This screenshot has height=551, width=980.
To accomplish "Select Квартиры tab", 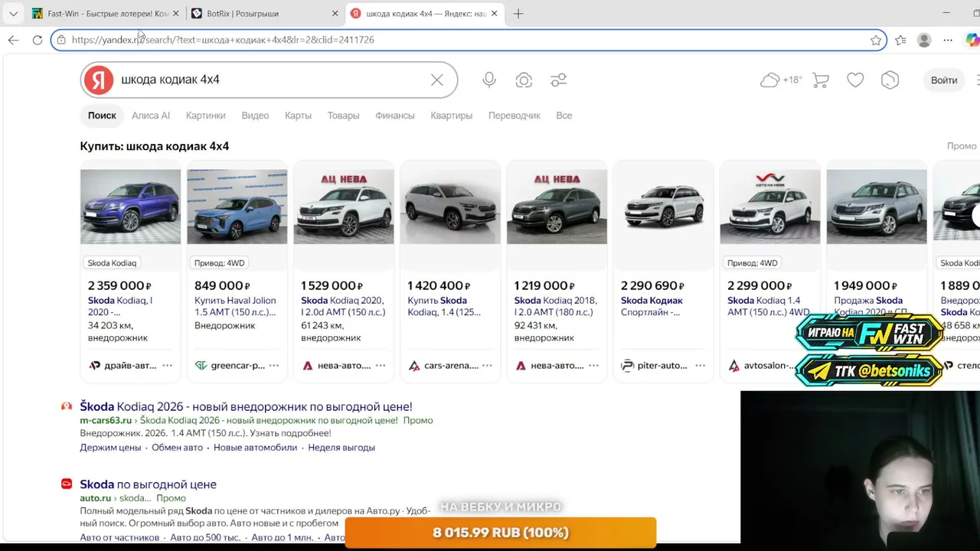I will 451,116.
